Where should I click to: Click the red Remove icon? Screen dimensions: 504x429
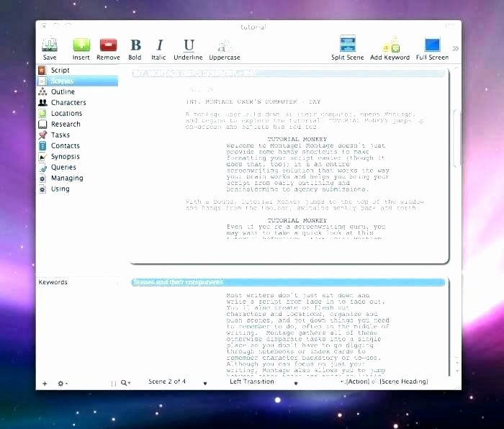pos(108,48)
